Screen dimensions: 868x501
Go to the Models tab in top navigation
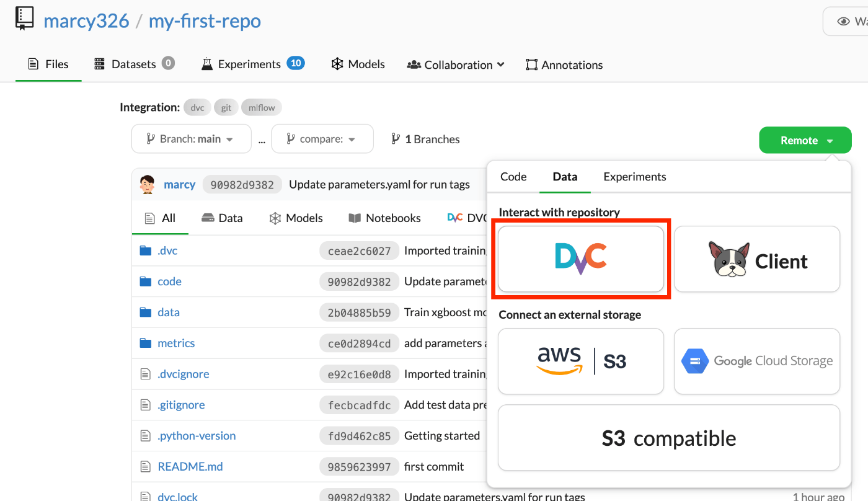358,64
